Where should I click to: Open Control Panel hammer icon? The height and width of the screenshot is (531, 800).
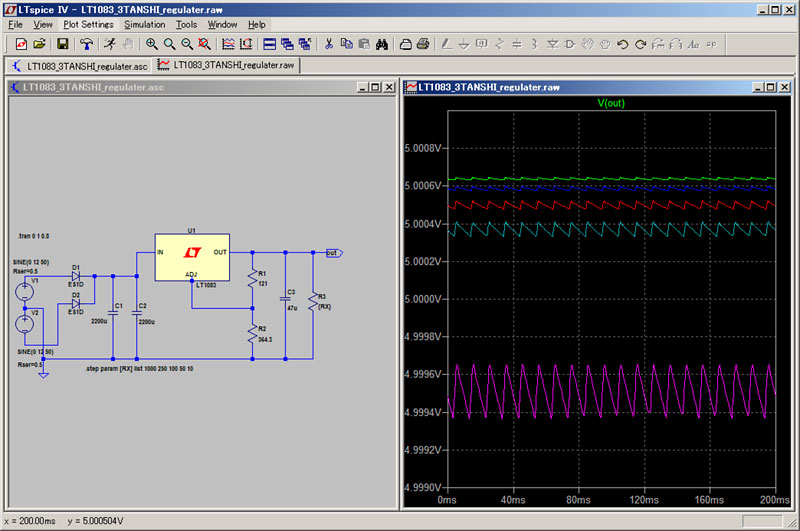[x=86, y=44]
